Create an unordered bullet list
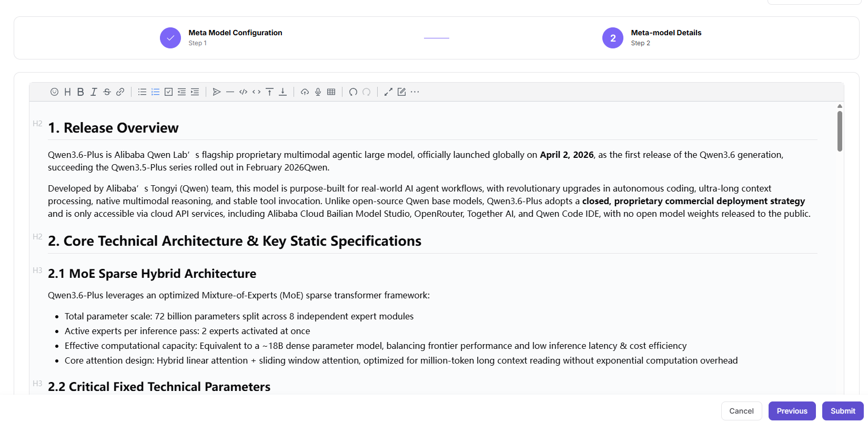This screenshot has width=868, height=422. point(142,92)
